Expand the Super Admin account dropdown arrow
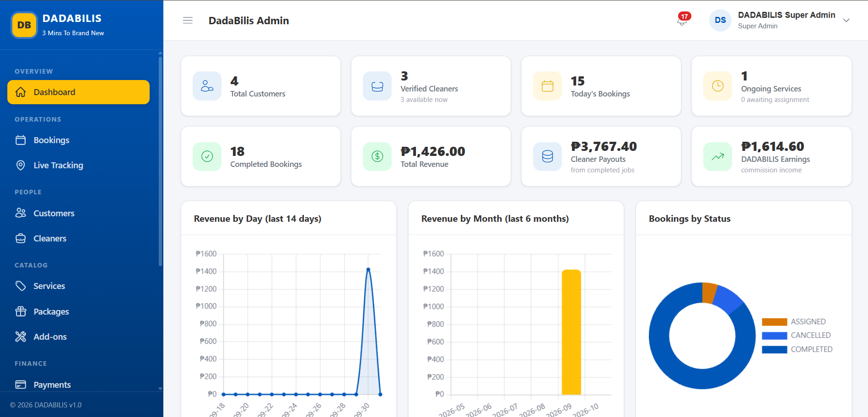868x417 pixels. (x=846, y=20)
